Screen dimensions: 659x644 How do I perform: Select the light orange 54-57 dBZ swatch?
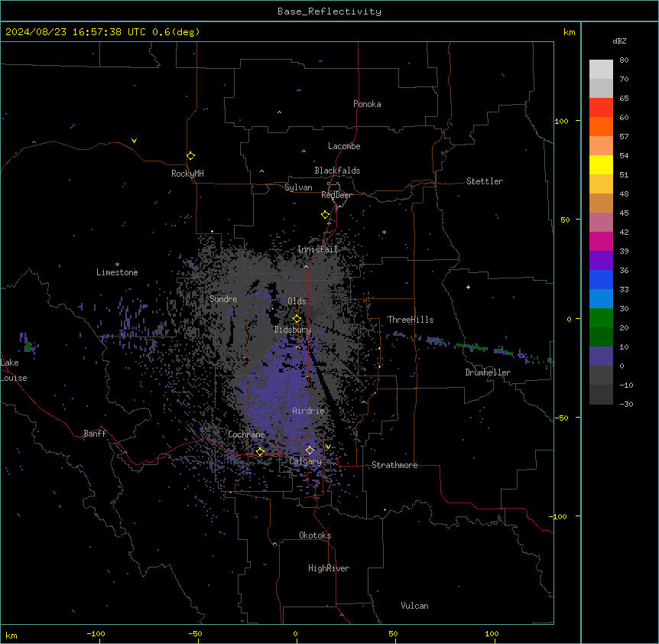click(x=601, y=146)
